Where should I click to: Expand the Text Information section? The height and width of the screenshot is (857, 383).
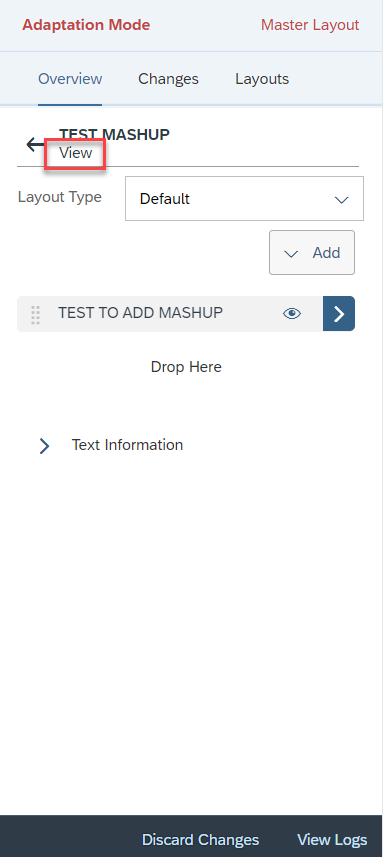click(44, 446)
